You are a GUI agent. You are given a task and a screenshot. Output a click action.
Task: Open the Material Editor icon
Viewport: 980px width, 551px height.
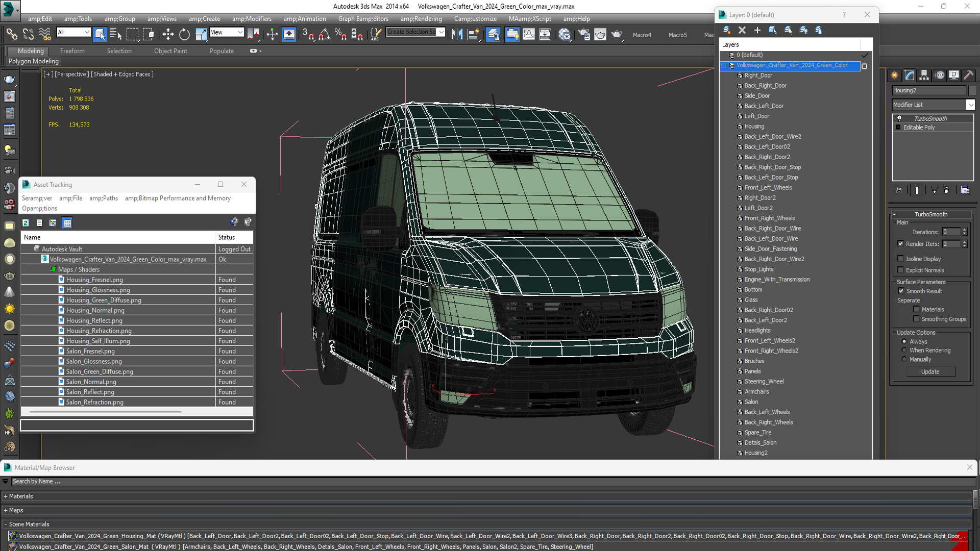click(x=565, y=34)
